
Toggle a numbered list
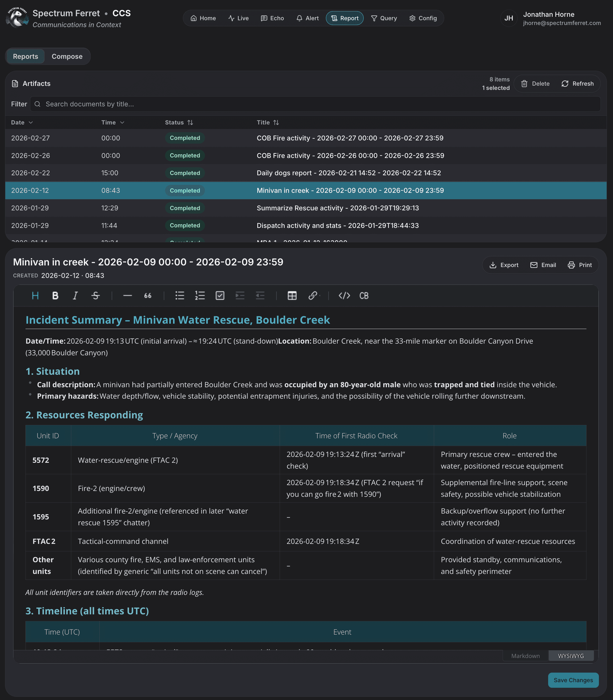[x=200, y=296]
